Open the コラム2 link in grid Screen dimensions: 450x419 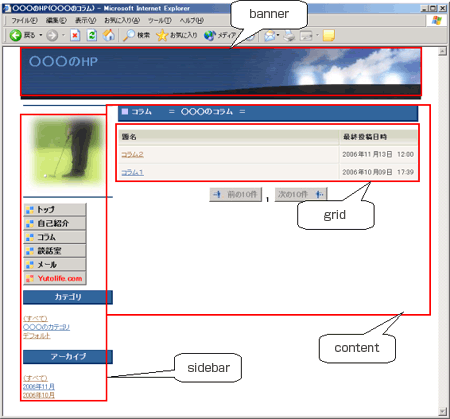pos(132,154)
